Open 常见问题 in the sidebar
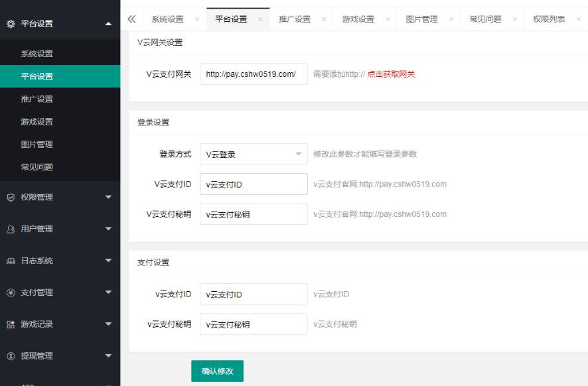 click(37, 167)
